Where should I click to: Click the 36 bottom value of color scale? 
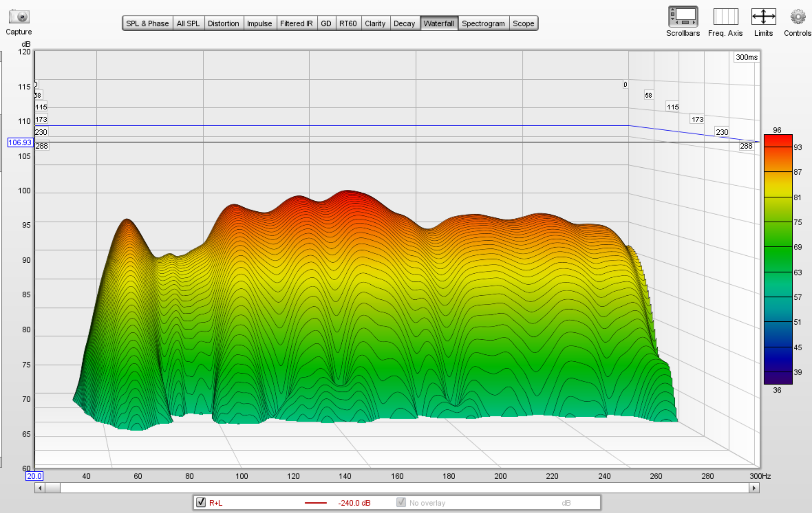click(x=777, y=390)
